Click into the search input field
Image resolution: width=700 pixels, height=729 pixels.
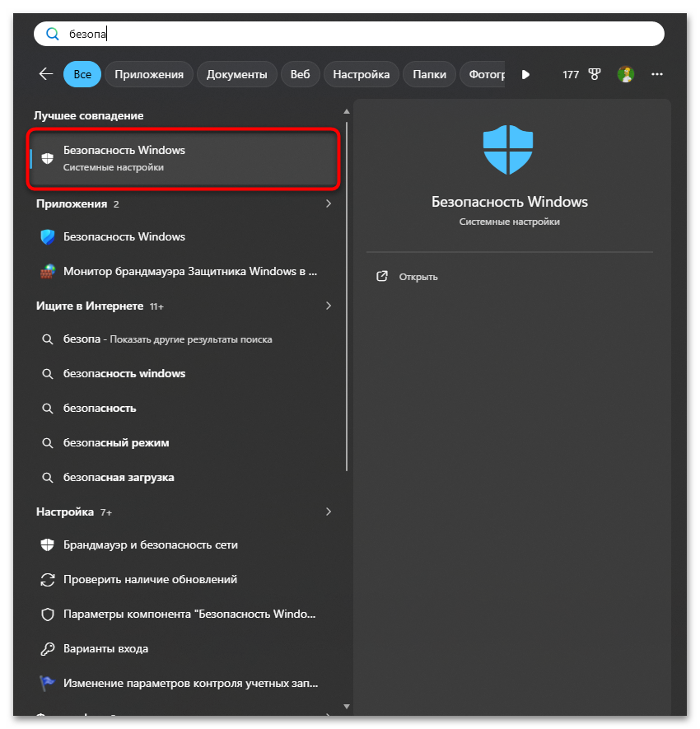pyautogui.click(x=348, y=34)
